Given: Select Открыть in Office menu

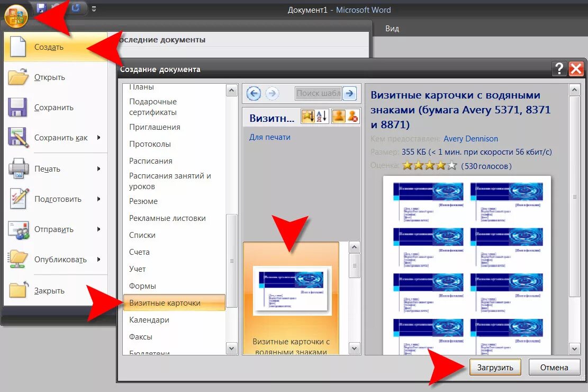Looking at the screenshot, I should coord(56,77).
